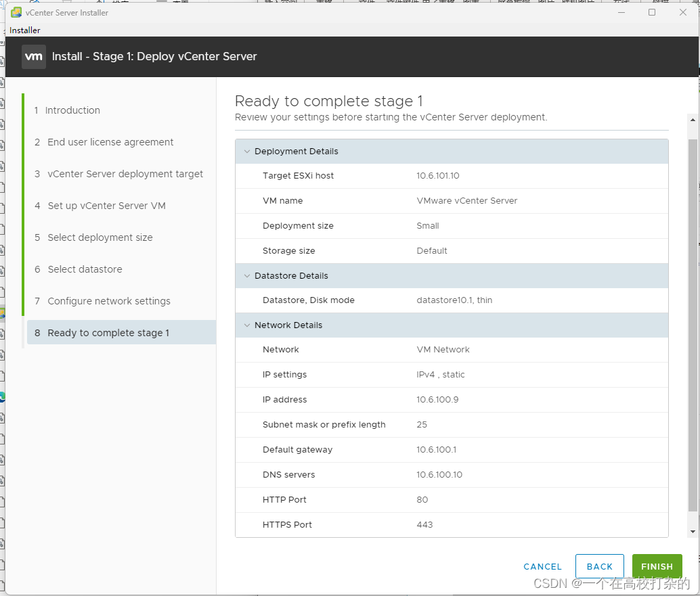Click the Deployment size value Small
This screenshot has width=700, height=596.
click(428, 226)
